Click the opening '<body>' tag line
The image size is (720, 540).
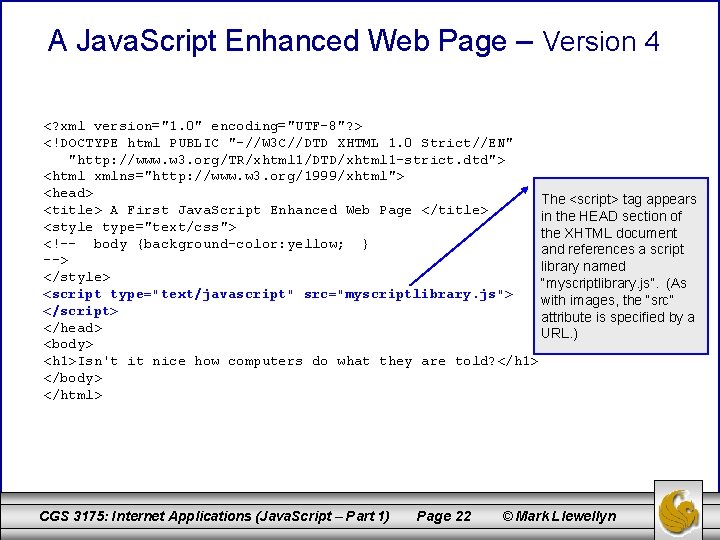pos(68,344)
